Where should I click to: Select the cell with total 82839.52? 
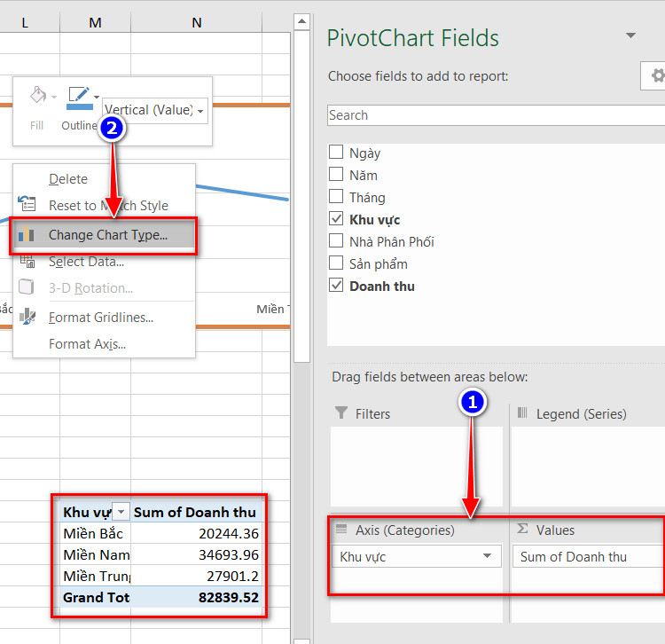[x=196, y=597]
